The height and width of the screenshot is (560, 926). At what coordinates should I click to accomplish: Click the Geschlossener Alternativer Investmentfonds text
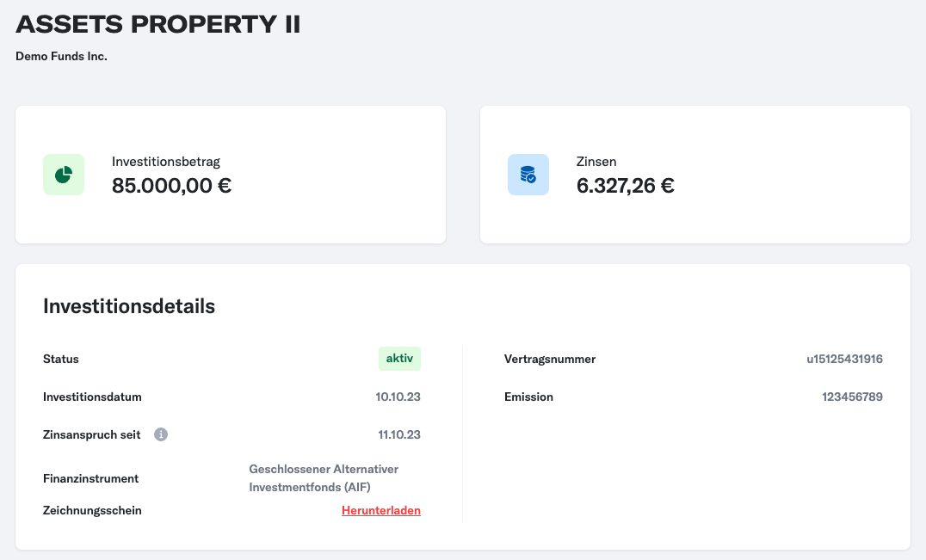[x=324, y=478]
